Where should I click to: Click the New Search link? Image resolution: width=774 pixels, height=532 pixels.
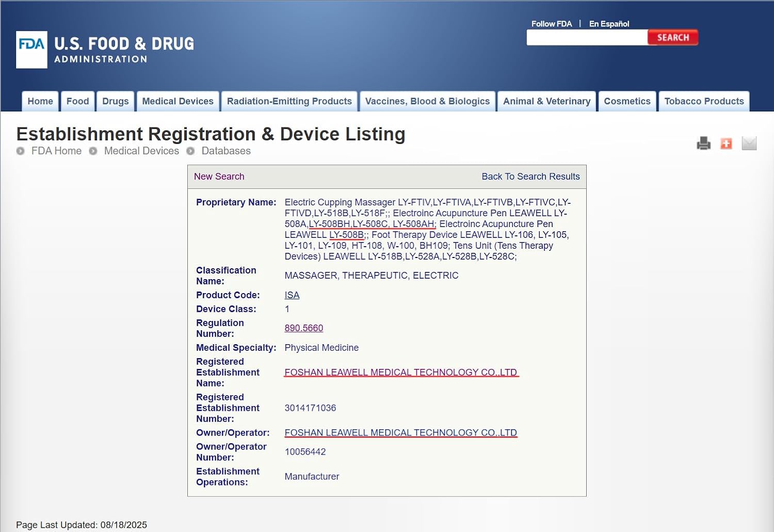click(x=219, y=176)
